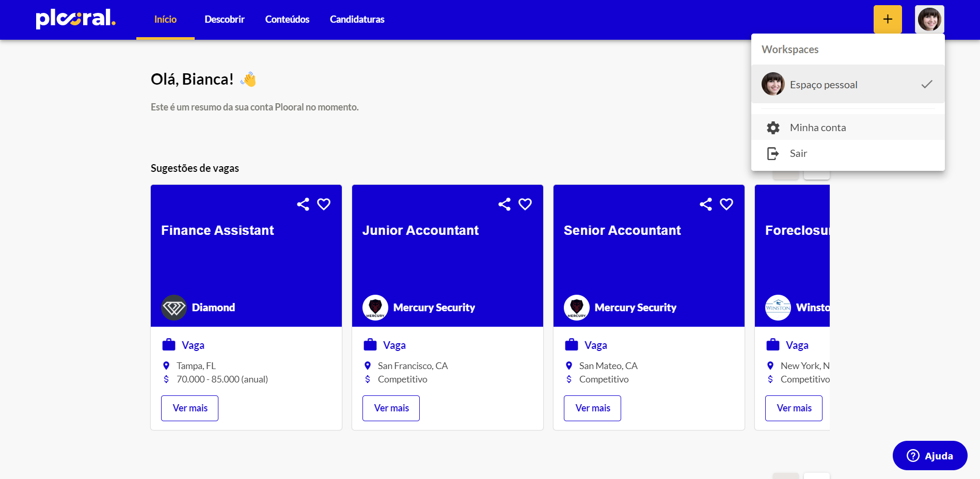Click the checkmark beside Espaço pessoal
The width and height of the screenshot is (980, 479).
point(927,84)
